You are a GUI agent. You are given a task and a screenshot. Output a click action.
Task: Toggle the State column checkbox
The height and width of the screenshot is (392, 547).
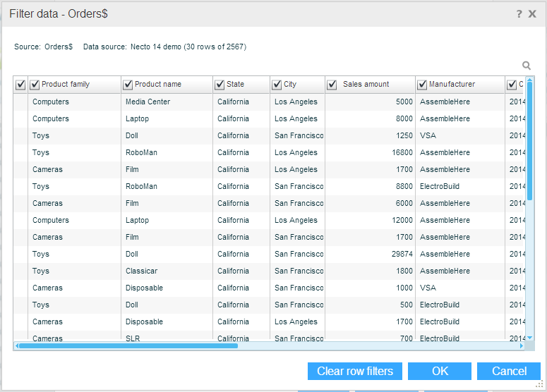pos(220,85)
